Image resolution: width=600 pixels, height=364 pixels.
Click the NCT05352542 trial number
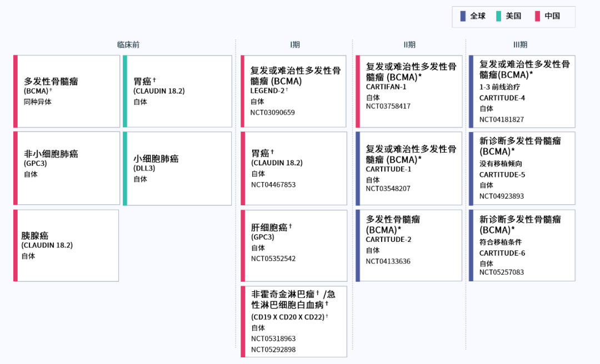click(273, 259)
